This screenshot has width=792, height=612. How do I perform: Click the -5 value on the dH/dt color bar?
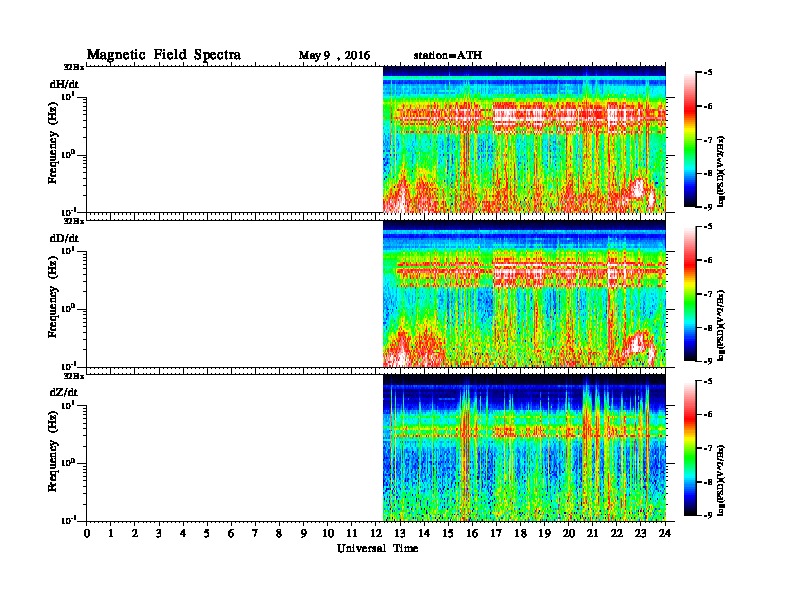coord(708,73)
